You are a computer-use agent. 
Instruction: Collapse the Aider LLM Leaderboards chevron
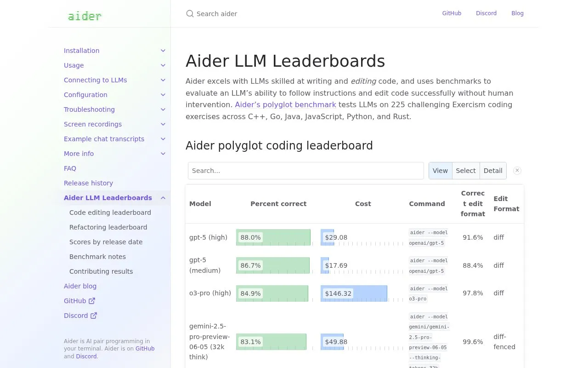click(x=163, y=198)
